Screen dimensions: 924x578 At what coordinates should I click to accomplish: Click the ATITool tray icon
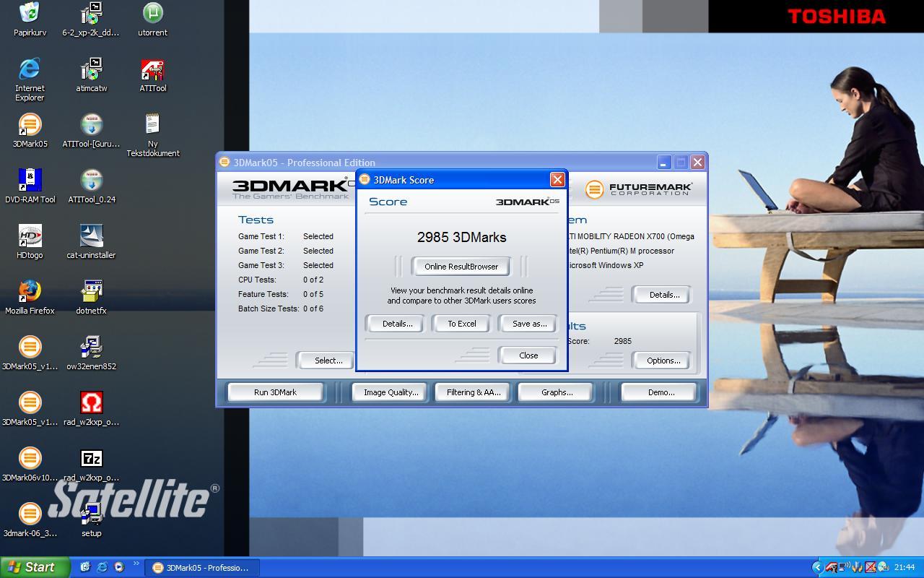pos(832,568)
